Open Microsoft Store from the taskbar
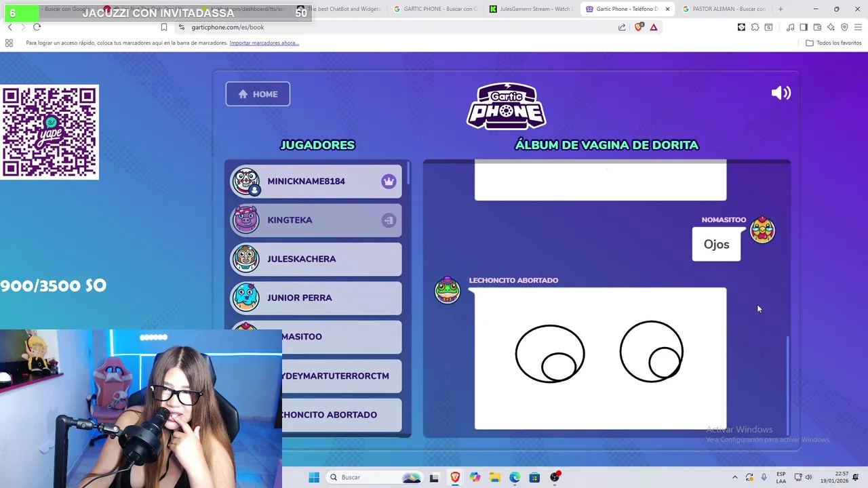The width and height of the screenshot is (868, 488). coord(534,477)
